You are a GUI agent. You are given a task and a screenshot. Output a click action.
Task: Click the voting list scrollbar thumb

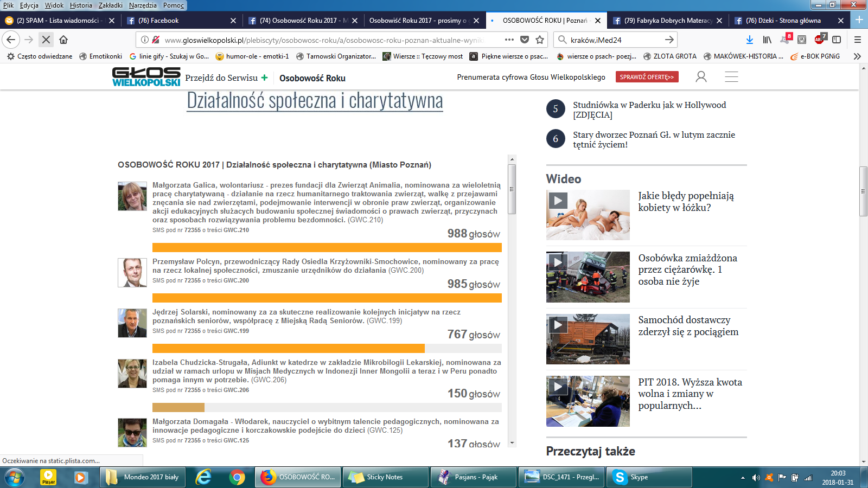[x=512, y=189]
